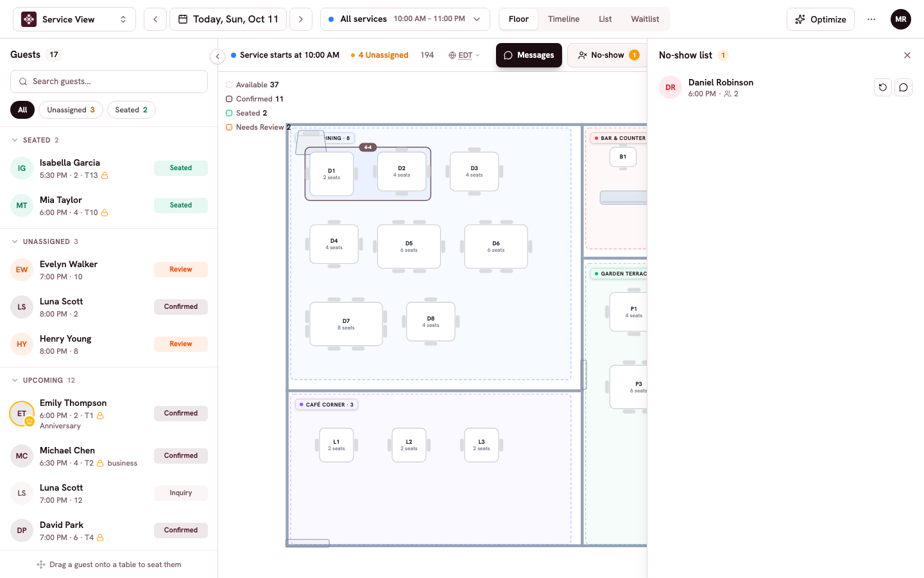Screen dimensions: 924x578
Task: Filter guests by Unassigned chip
Action: tap(71, 110)
